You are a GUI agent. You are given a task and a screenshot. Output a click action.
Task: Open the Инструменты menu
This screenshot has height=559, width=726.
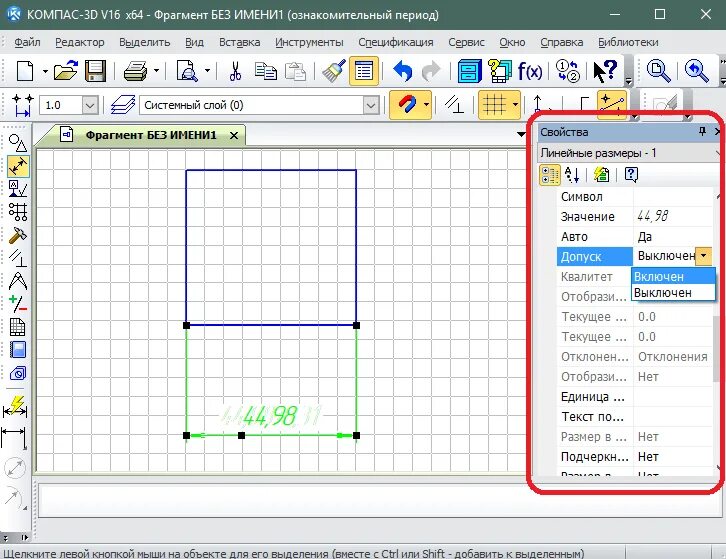point(309,42)
